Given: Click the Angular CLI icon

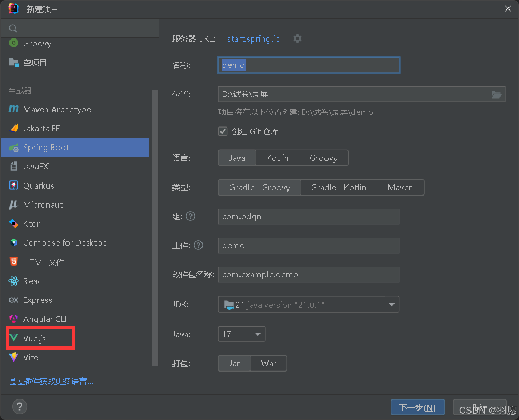Looking at the screenshot, I should pyautogui.click(x=14, y=319).
